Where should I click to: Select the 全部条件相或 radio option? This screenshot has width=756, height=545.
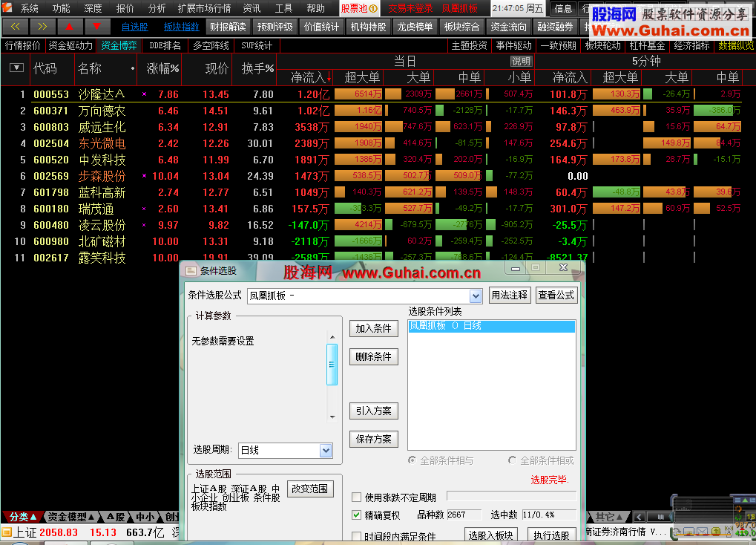(x=512, y=460)
